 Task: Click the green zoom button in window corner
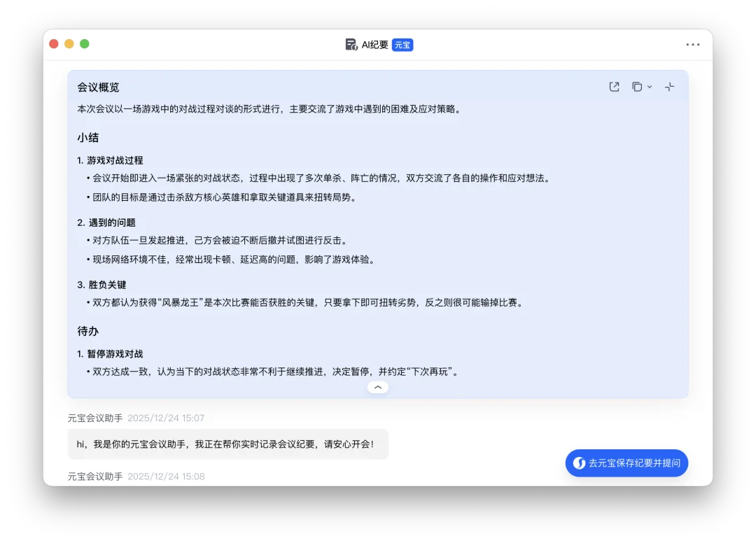(85, 43)
